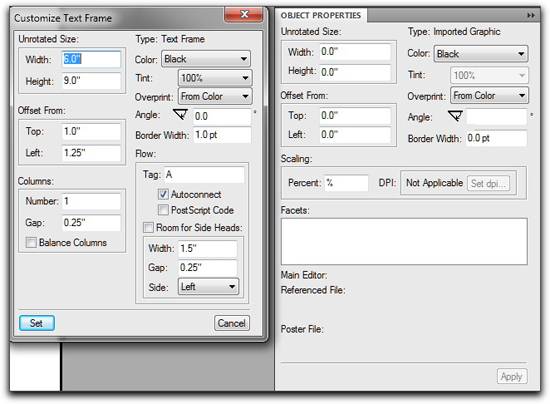Click the Facets list box
The height and width of the screenshot is (404, 550).
(404, 241)
